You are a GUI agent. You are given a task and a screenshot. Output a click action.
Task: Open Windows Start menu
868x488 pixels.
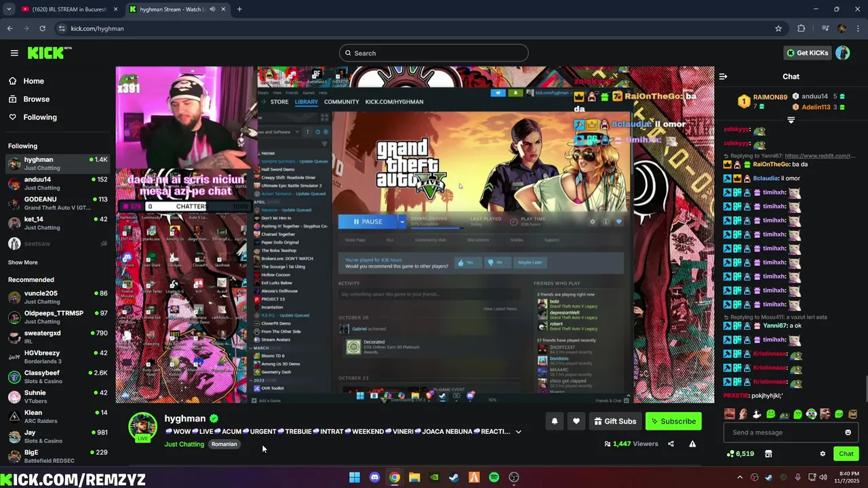coord(355,477)
